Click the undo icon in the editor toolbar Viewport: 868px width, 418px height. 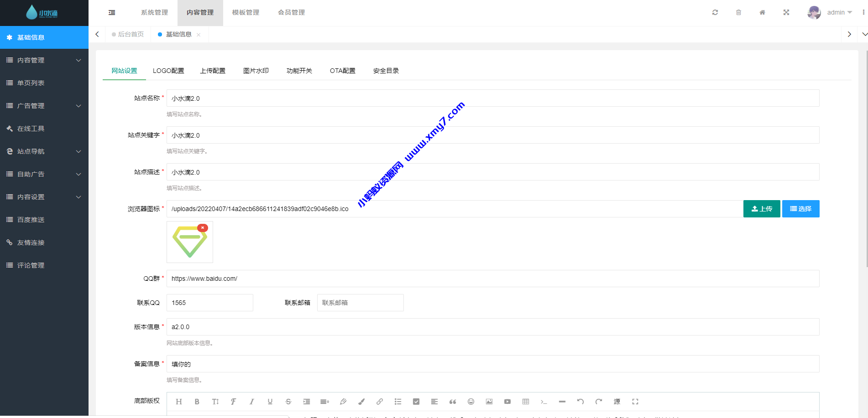tap(580, 402)
